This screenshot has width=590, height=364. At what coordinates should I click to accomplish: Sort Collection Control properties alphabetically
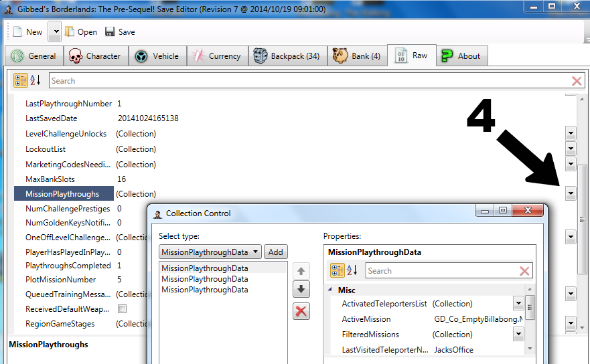pos(352,270)
